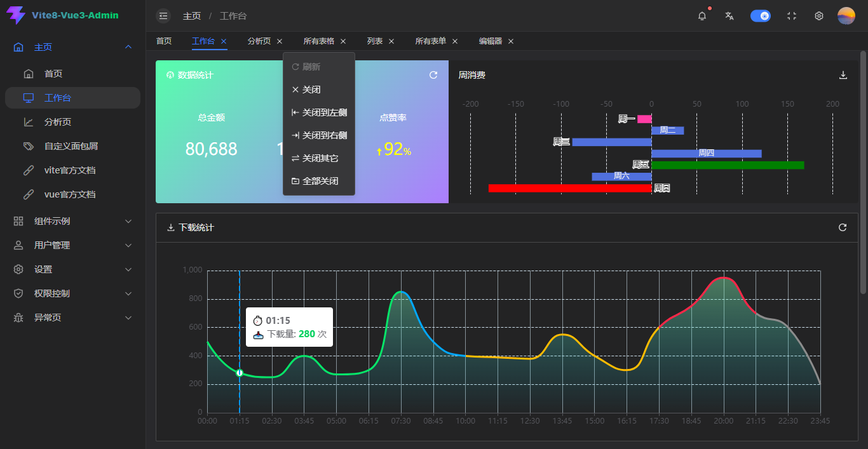Click the 权限控制 shield icon
868x449 pixels.
pyautogui.click(x=18, y=293)
